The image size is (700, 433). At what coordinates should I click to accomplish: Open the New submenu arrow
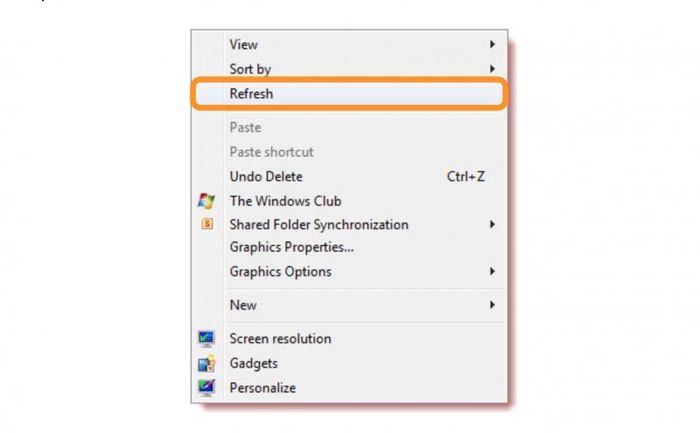tap(492, 305)
